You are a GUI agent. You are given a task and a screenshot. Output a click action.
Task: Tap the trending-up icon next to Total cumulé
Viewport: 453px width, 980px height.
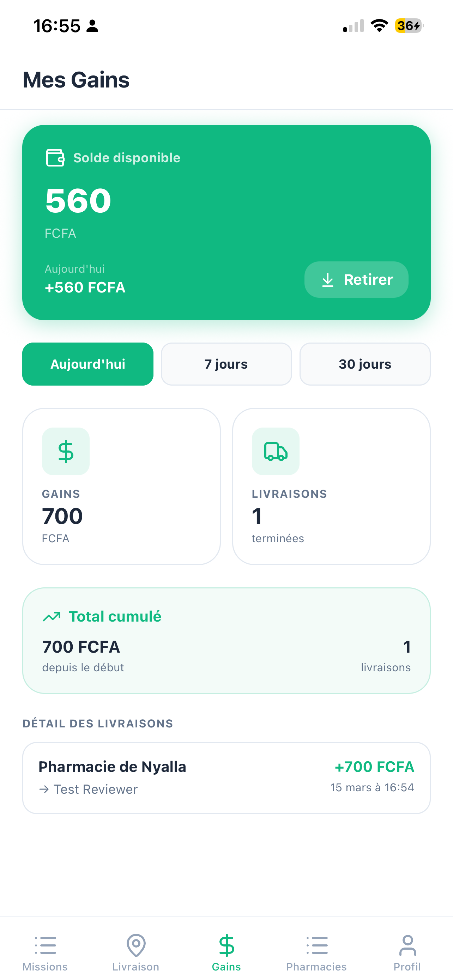click(x=52, y=616)
